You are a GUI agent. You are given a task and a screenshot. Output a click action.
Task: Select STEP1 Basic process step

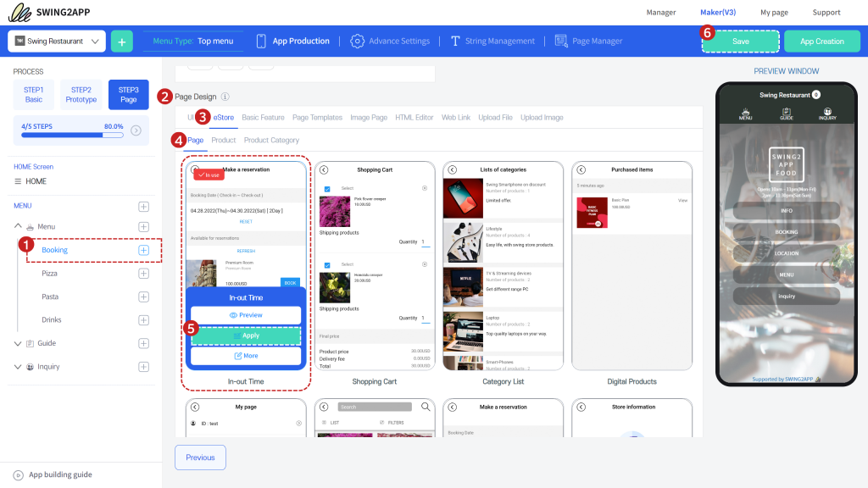pyautogui.click(x=34, y=95)
